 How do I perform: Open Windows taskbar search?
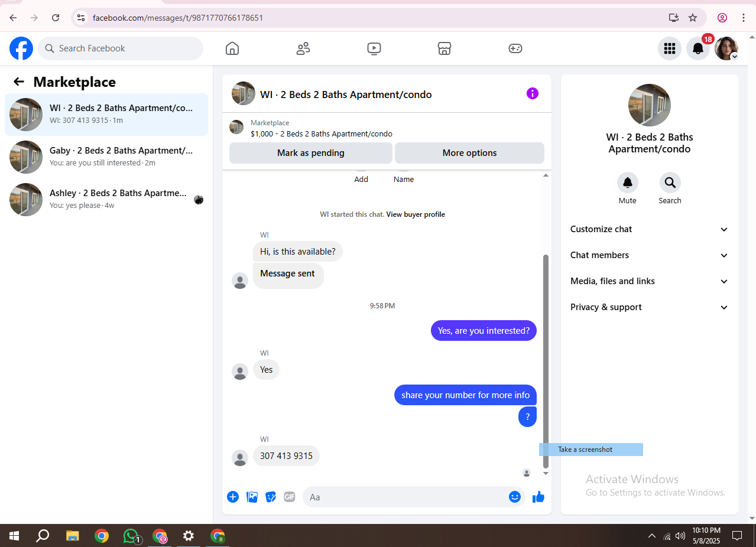[43, 536]
